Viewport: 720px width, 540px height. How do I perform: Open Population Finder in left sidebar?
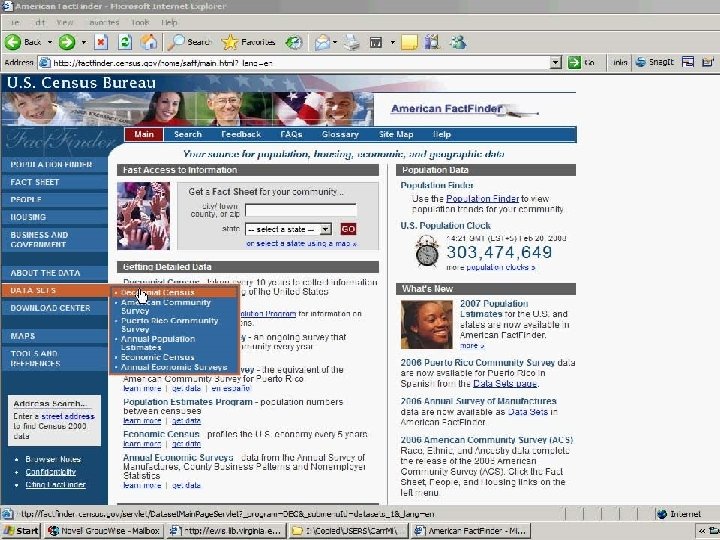(x=54, y=164)
